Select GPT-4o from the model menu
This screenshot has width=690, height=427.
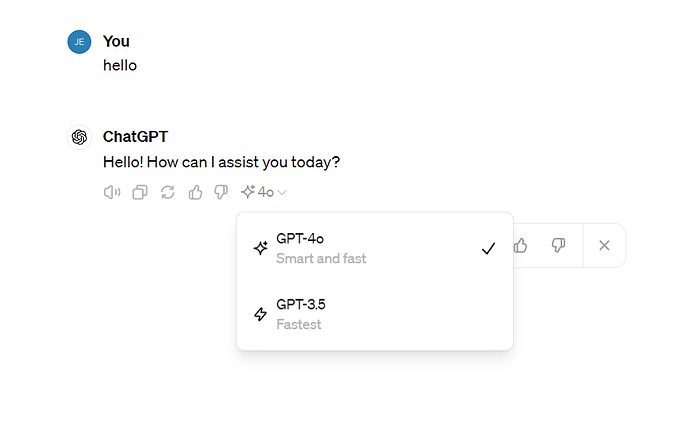coord(375,248)
